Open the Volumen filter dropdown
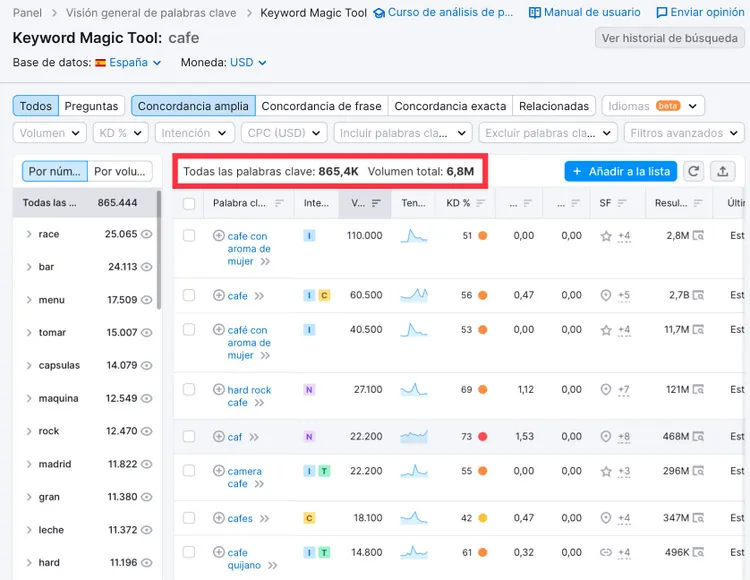750x580 pixels. coord(50,133)
